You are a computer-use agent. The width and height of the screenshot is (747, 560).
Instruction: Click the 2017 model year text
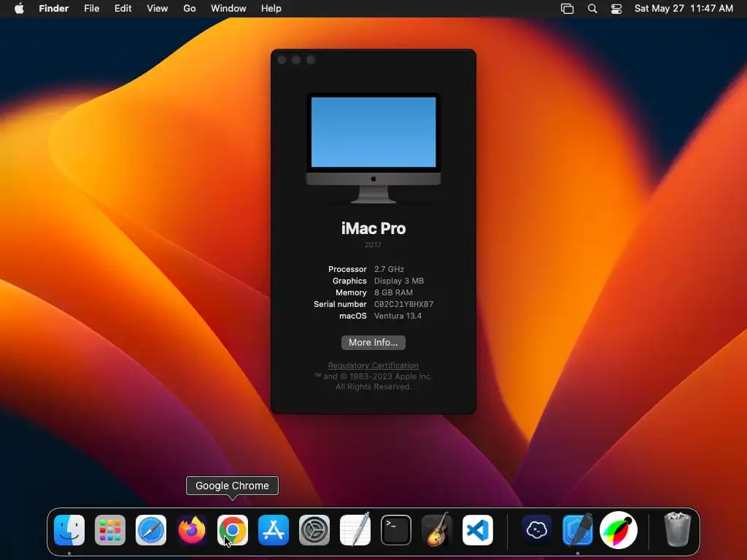pos(373,245)
